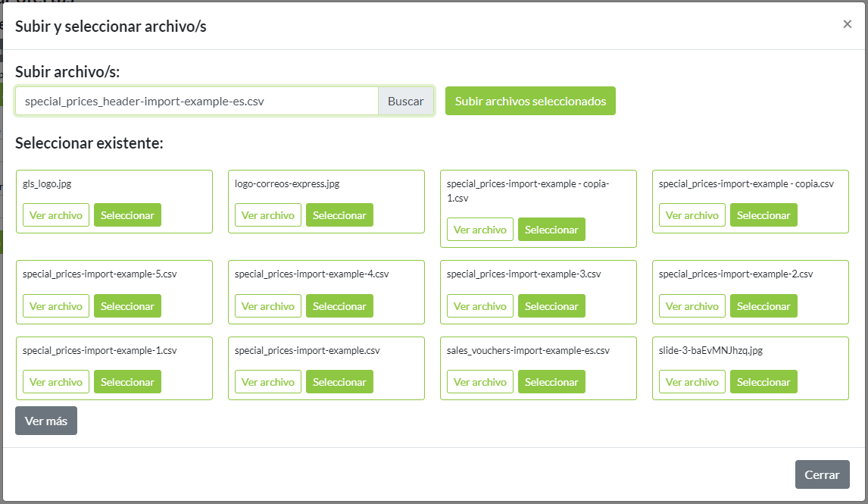868x504 pixels.
Task: View special_prices-import-example - copia.csv file
Action: [x=692, y=215]
